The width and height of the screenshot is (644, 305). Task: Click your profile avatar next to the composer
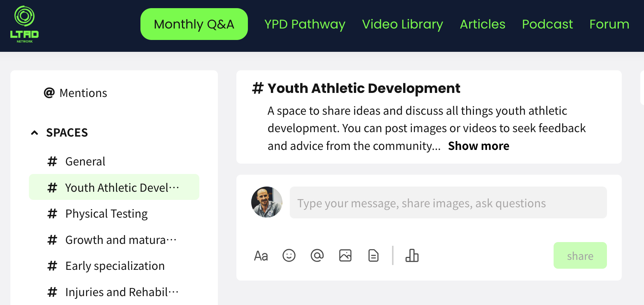(x=266, y=202)
